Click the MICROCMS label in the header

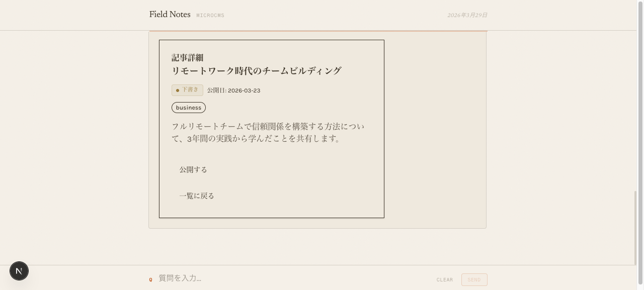pos(210,16)
